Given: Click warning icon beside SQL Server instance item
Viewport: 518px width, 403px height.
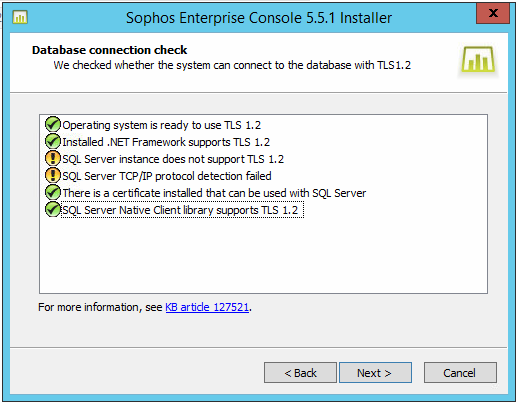Looking at the screenshot, I should coord(53,158).
